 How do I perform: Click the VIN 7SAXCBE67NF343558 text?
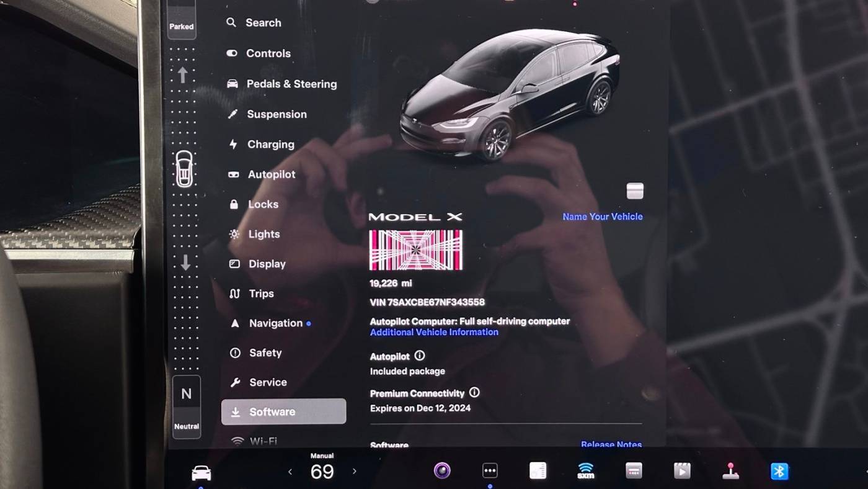click(427, 302)
